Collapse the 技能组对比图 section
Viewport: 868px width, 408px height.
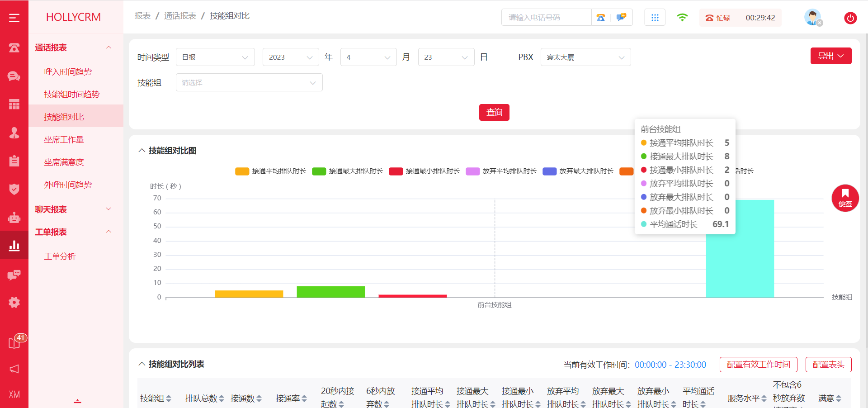point(142,151)
